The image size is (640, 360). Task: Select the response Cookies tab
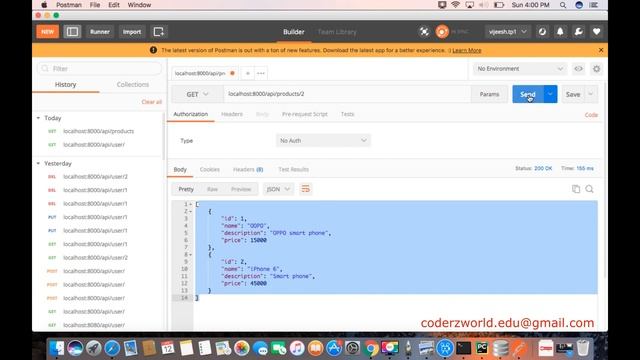[210, 169]
